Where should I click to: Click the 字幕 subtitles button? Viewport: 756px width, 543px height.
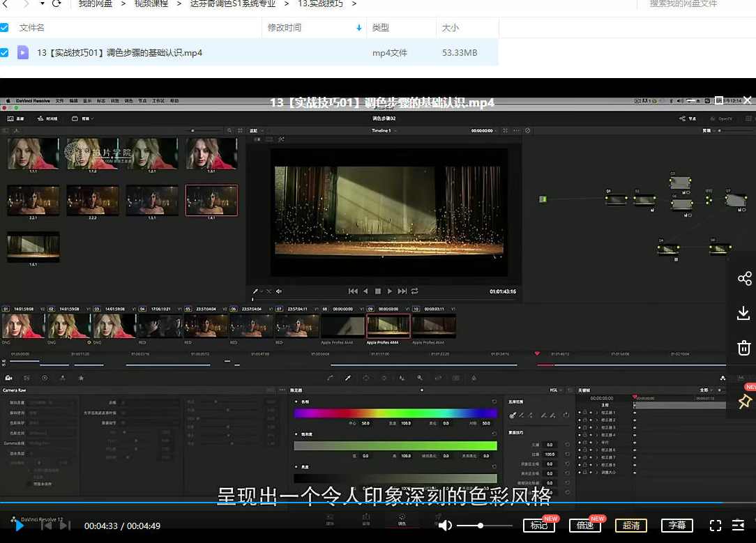tap(675, 525)
